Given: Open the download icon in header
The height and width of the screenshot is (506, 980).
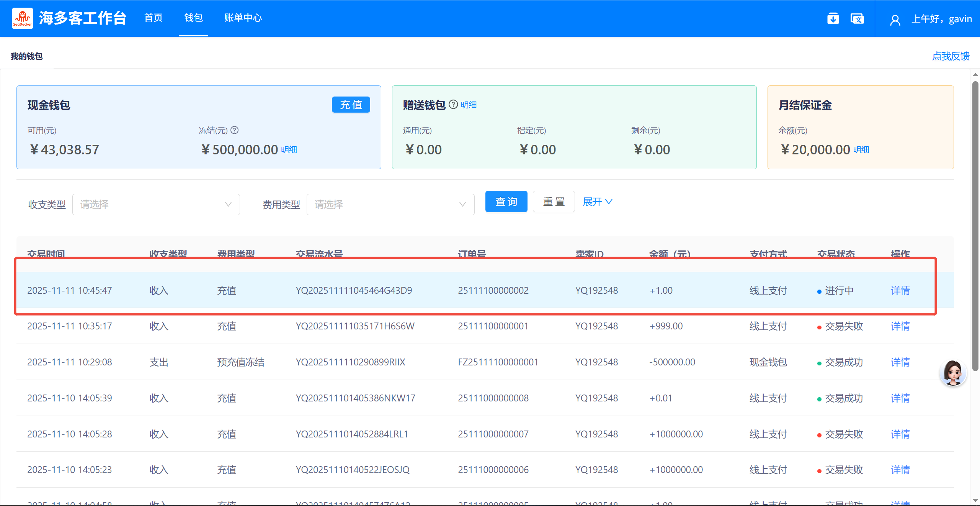Looking at the screenshot, I should coord(833,18).
